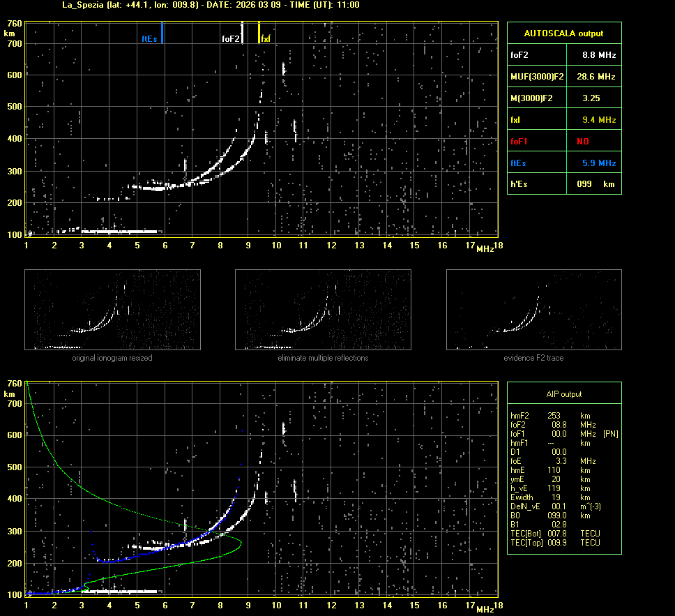Click the AUTOSCALA output header
The image size is (675, 616).
(563, 33)
